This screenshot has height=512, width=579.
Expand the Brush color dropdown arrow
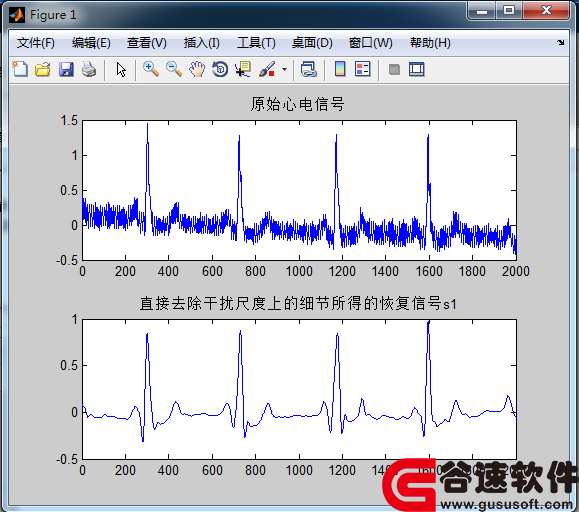[x=284, y=69]
